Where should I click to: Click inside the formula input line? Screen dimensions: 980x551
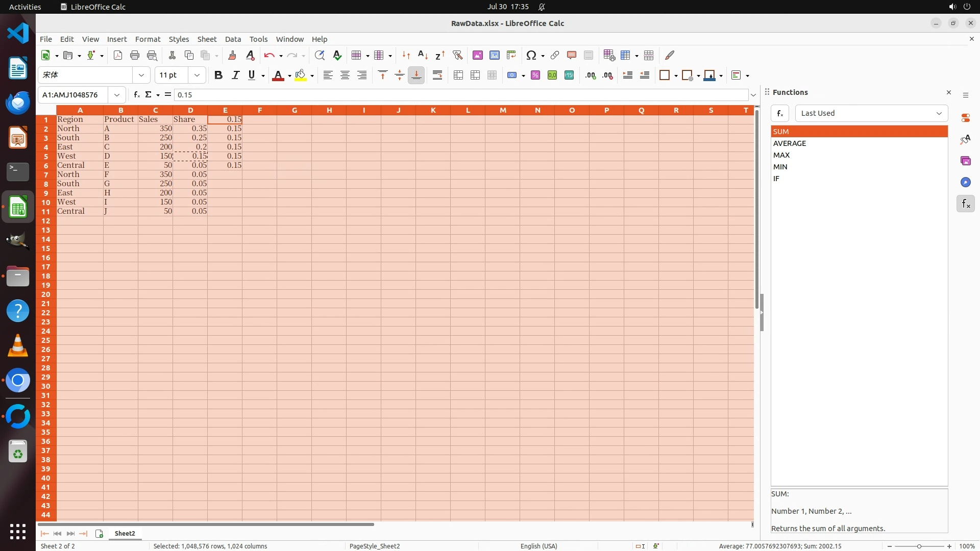[x=459, y=95]
